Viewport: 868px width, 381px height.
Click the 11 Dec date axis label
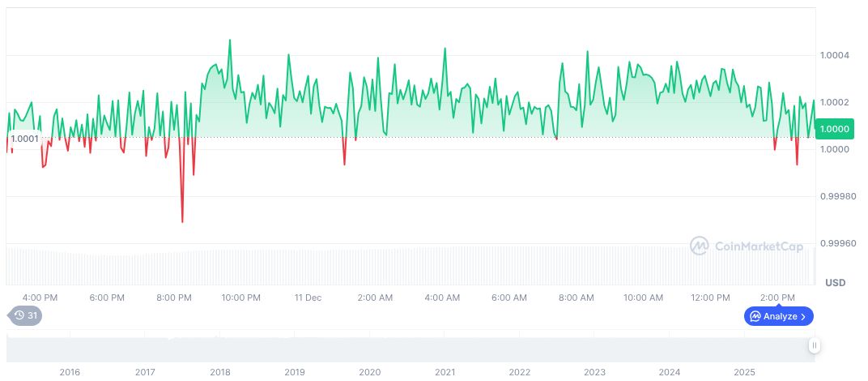pos(308,298)
